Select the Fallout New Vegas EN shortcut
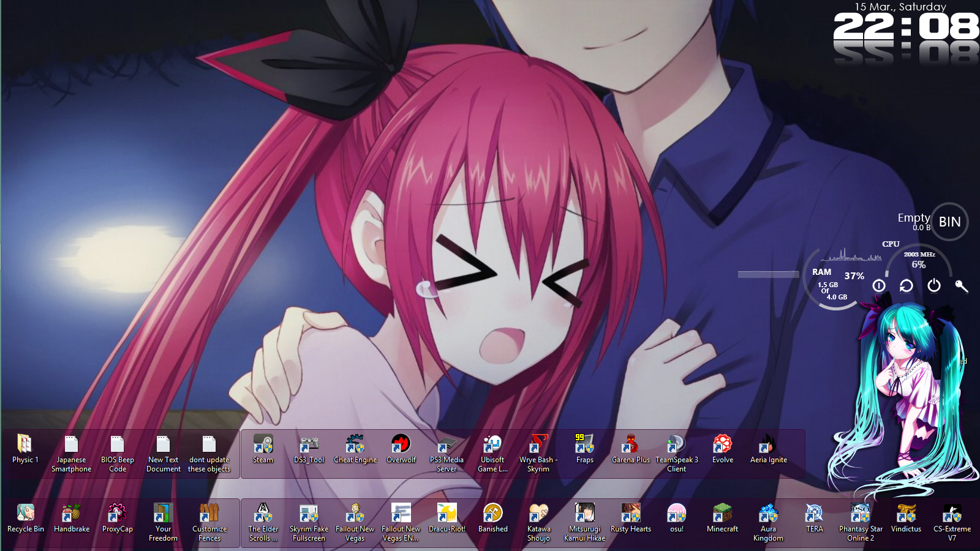The width and height of the screenshot is (980, 551). pos(401,522)
